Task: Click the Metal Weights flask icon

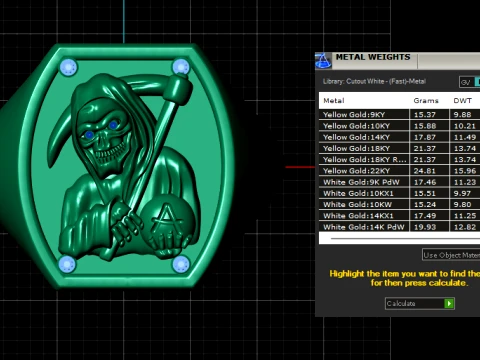Action: click(x=323, y=61)
